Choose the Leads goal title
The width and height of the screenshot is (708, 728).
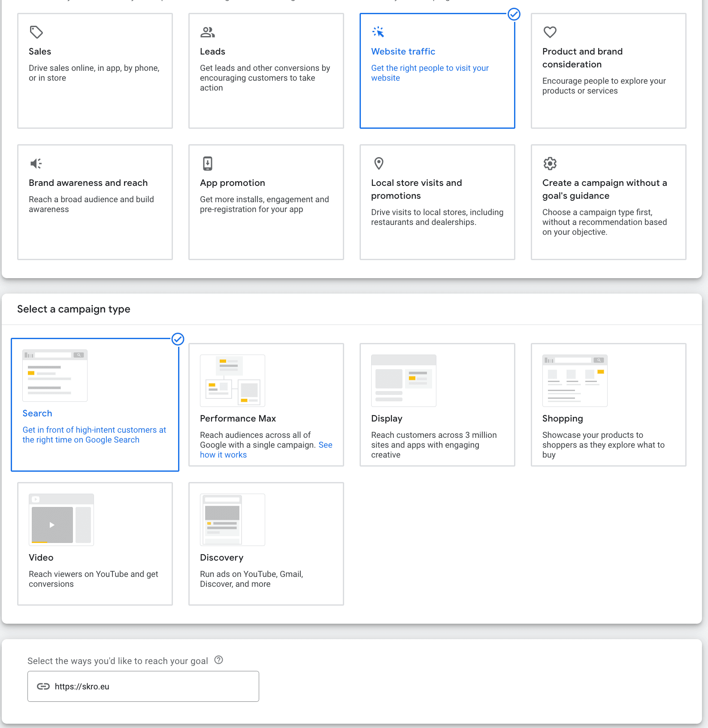click(212, 52)
